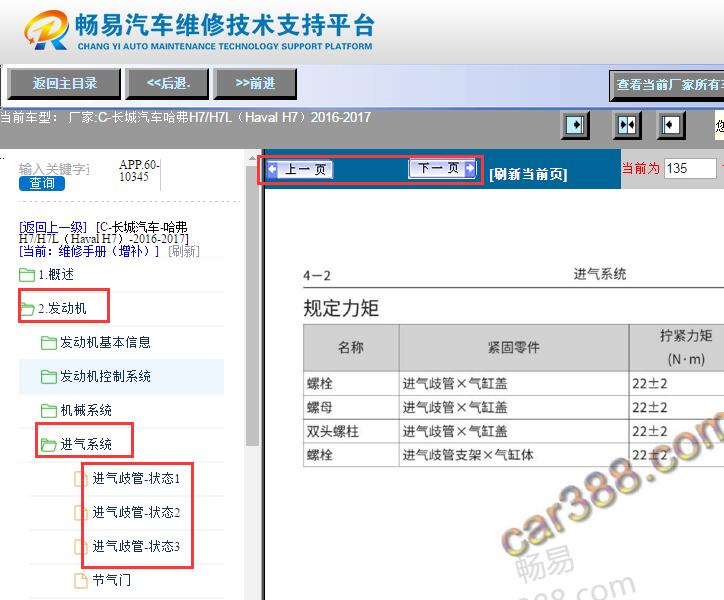The width and height of the screenshot is (724, 600).
Task: Click the page number 4–2 text
Action: [317, 276]
